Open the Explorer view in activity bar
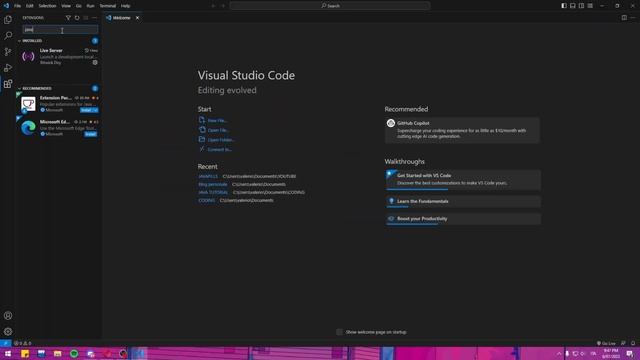This screenshot has width=640, height=360. 8,20
